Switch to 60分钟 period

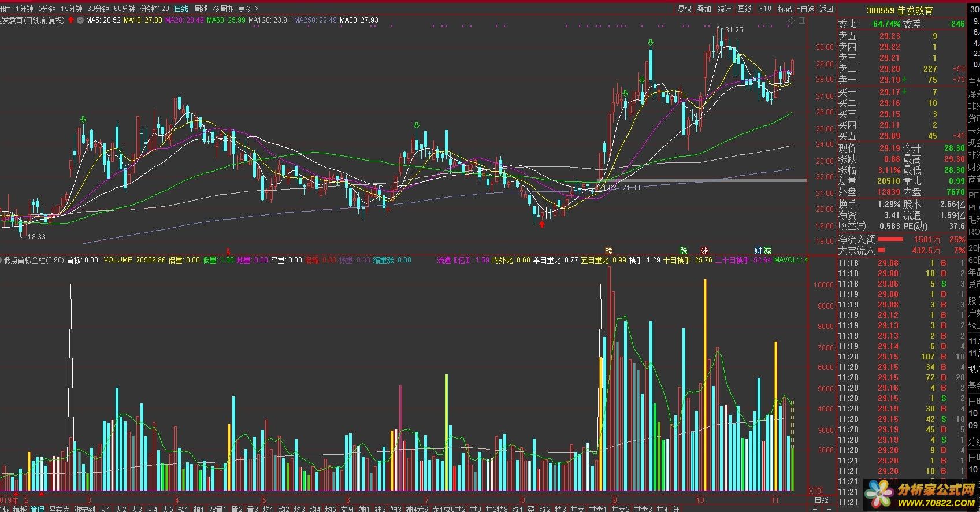124,9
